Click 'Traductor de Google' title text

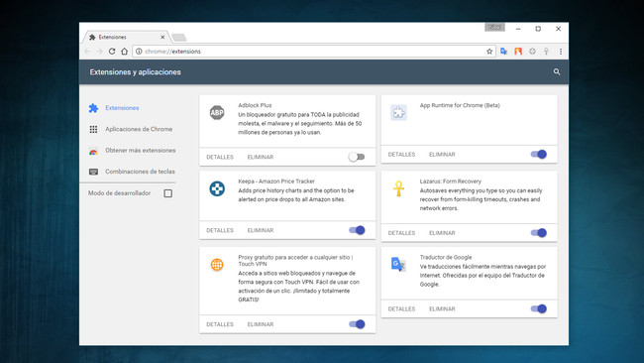[446, 257]
